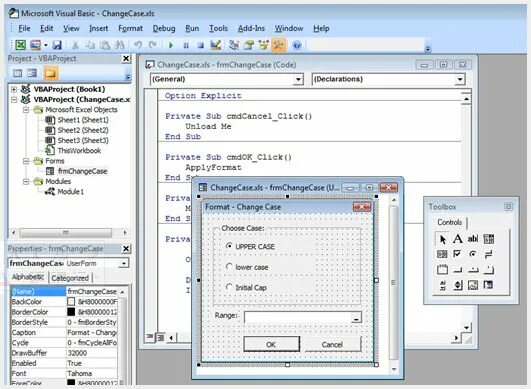Select the ComboBox tool in Toolbox
Viewport: 531px width, 389px height.
click(488, 239)
